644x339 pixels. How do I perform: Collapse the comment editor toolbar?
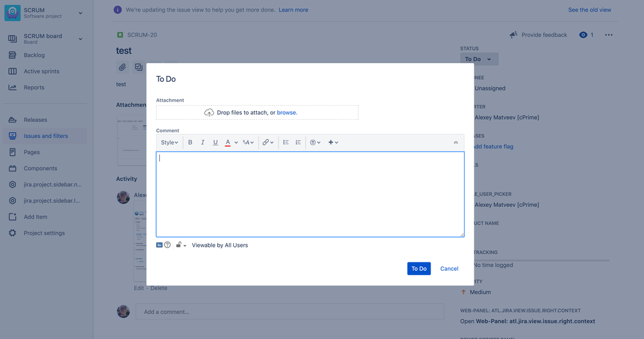point(456,142)
